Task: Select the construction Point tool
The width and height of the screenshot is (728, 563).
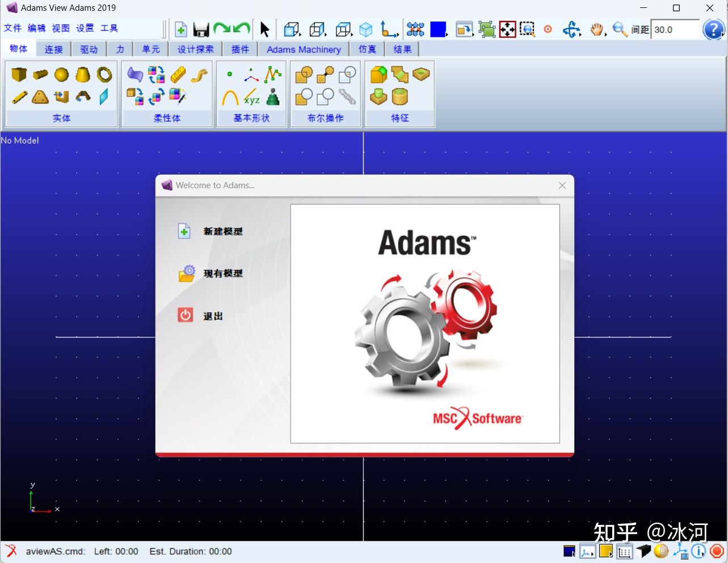Action: pos(230,74)
